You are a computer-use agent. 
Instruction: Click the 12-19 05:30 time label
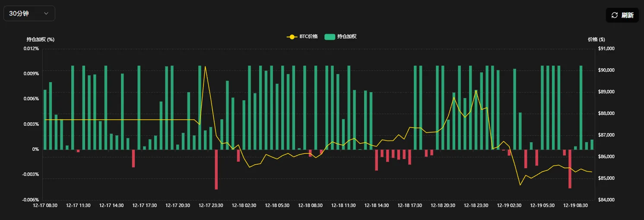click(542, 206)
